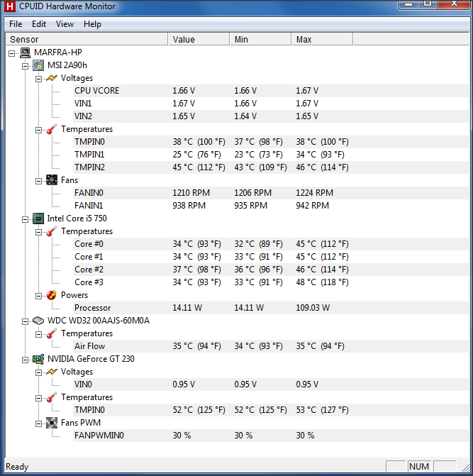473x476 pixels.
Task: Select the VIN2 voltage row
Action: (271, 116)
